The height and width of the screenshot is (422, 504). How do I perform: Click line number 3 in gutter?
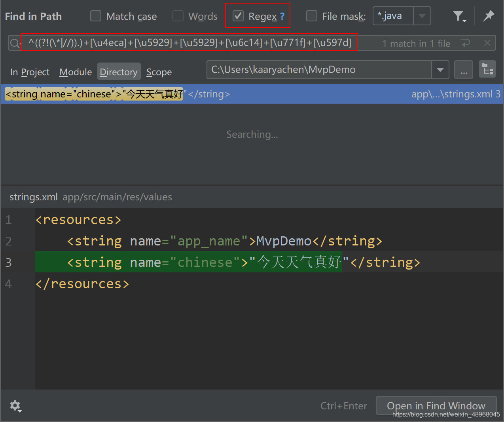(x=8, y=262)
